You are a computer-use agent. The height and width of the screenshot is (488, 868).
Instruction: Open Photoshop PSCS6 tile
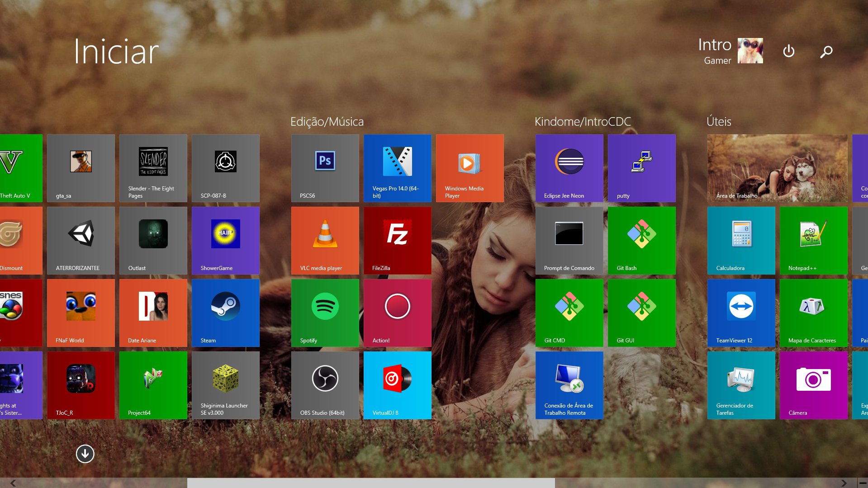coord(325,168)
